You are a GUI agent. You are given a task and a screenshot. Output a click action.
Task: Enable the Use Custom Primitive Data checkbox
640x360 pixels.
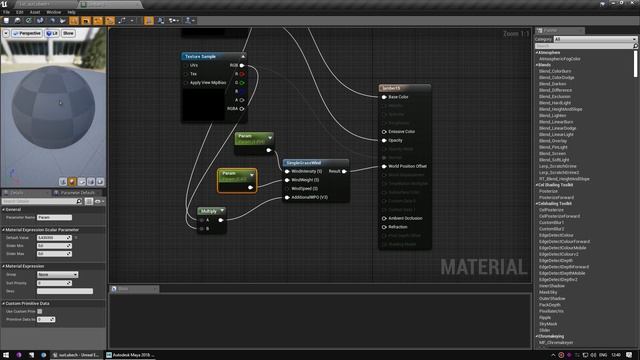[x=40, y=311]
